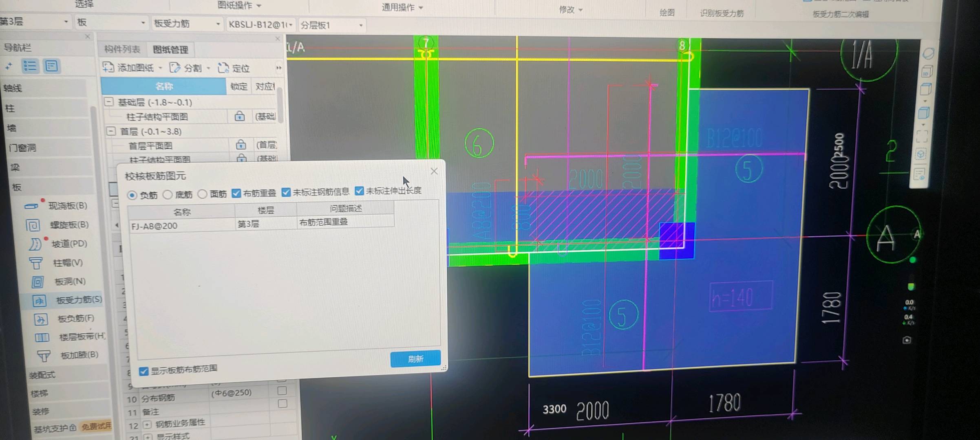This screenshot has width=980, height=440.
Task: Click the 问题描述 column header
Action: [345, 208]
